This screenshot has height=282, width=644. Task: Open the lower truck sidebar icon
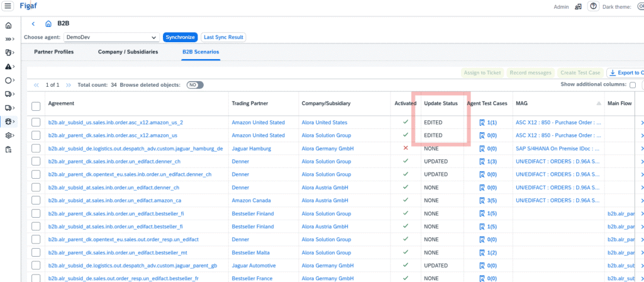9,108
